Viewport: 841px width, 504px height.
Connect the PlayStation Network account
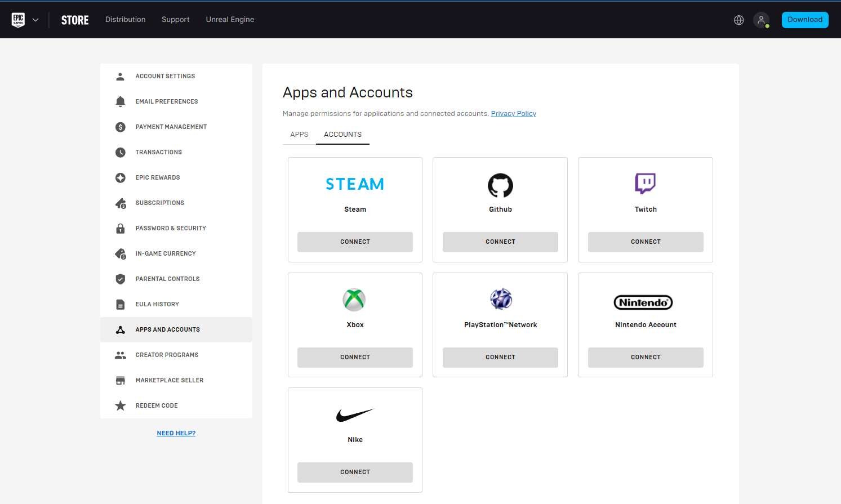coord(500,358)
